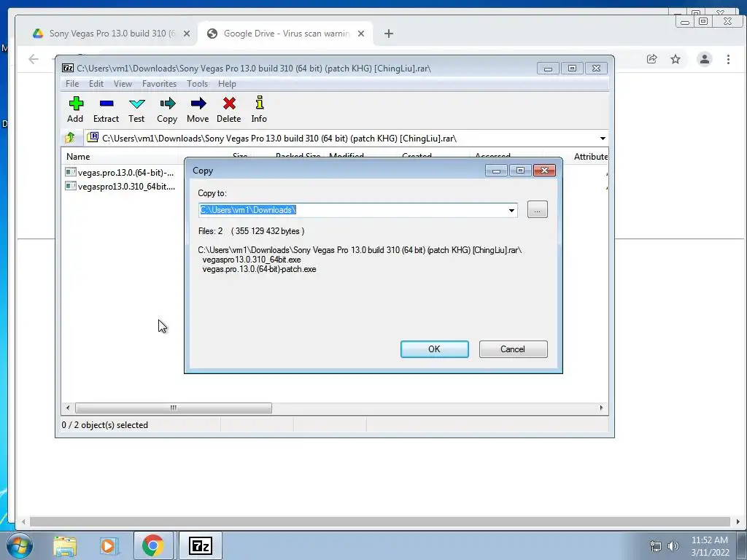Click the Move toolbar icon

click(x=198, y=109)
